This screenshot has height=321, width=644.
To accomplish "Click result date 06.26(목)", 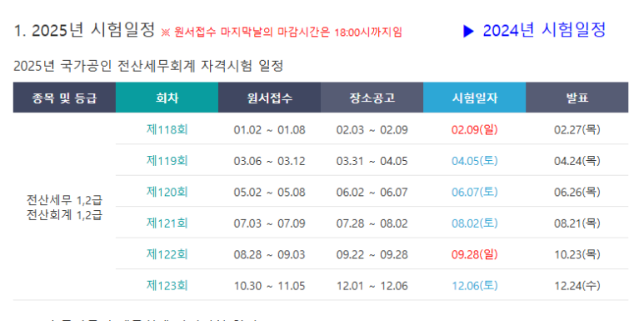I will [577, 192].
